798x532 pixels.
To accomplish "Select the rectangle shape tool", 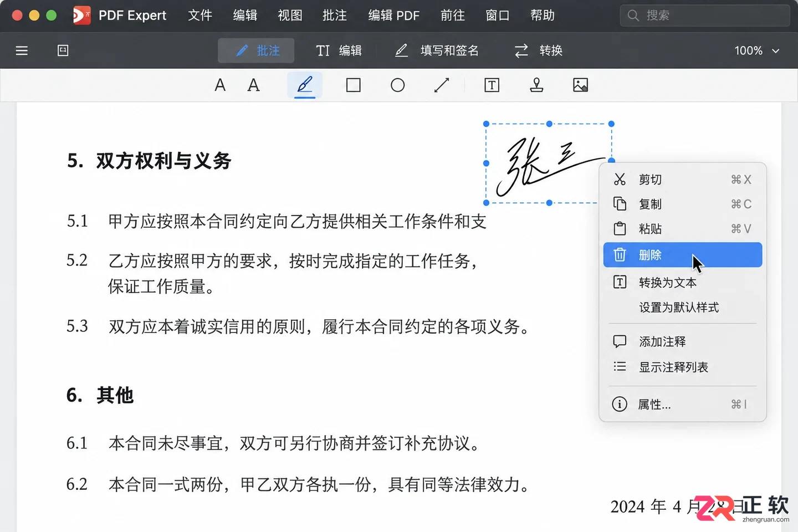I will 353,85.
